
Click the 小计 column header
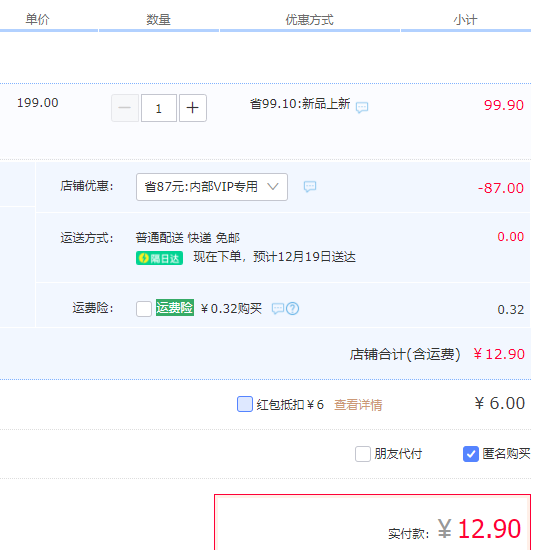point(465,20)
